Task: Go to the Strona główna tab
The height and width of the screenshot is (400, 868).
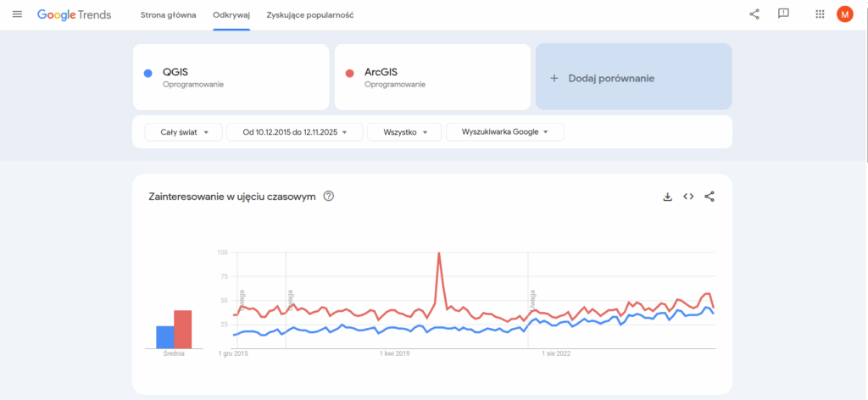Action: (168, 15)
